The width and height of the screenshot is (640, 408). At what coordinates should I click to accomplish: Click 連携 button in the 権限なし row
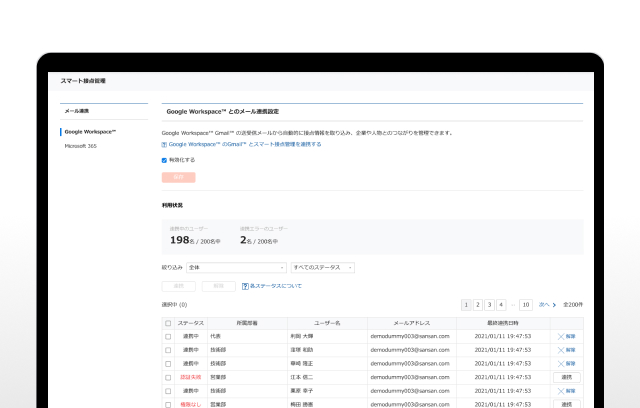coord(567,404)
